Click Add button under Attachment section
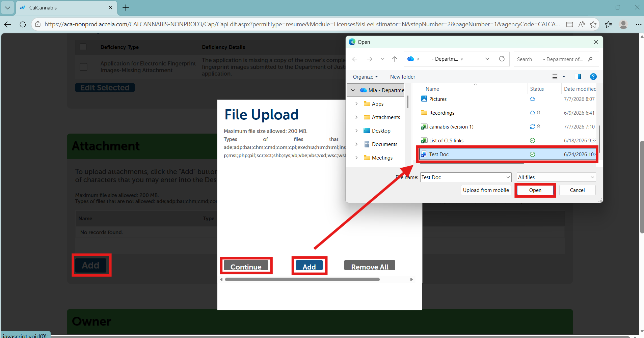 pyautogui.click(x=91, y=265)
